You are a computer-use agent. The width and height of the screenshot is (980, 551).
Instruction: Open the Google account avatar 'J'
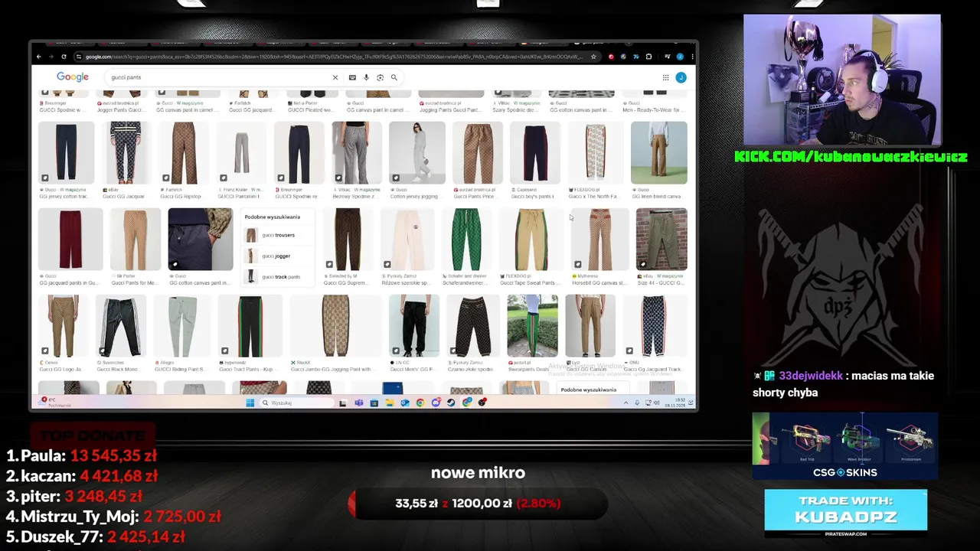[x=681, y=77]
